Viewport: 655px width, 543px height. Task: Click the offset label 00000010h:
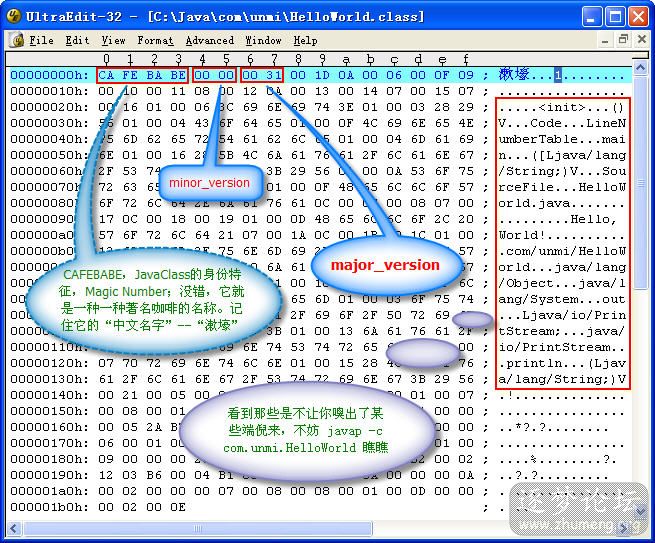[x=49, y=91]
